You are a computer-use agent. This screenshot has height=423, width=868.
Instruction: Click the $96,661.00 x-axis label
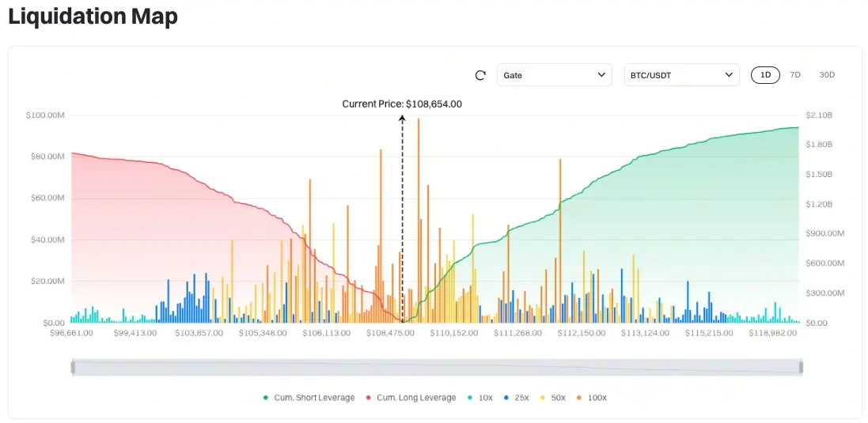71,334
